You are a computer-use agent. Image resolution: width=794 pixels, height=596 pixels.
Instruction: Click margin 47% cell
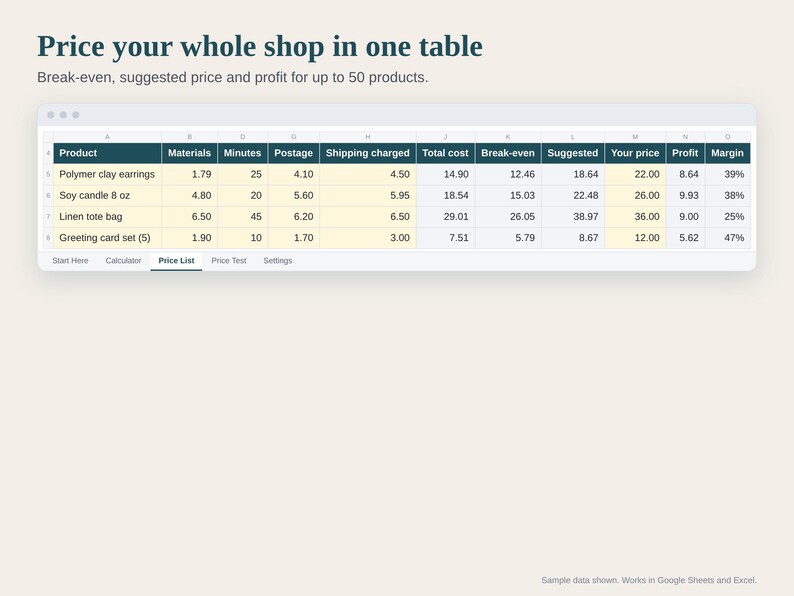(728, 238)
